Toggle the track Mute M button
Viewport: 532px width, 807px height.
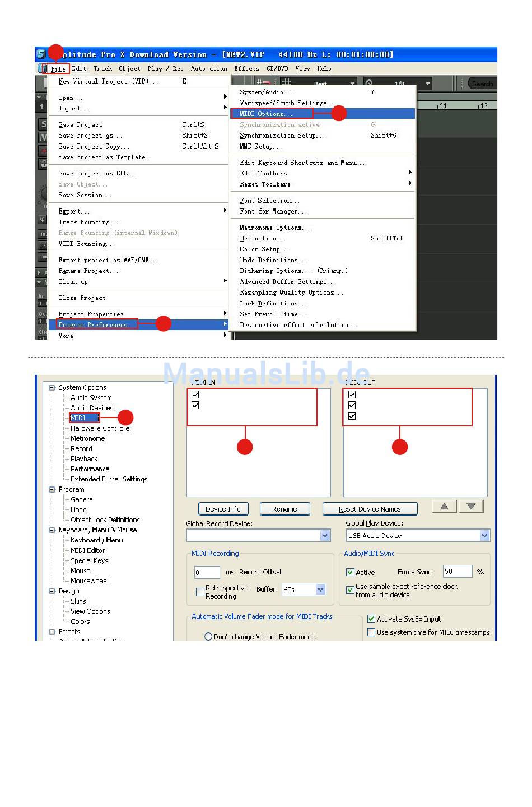click(43, 137)
